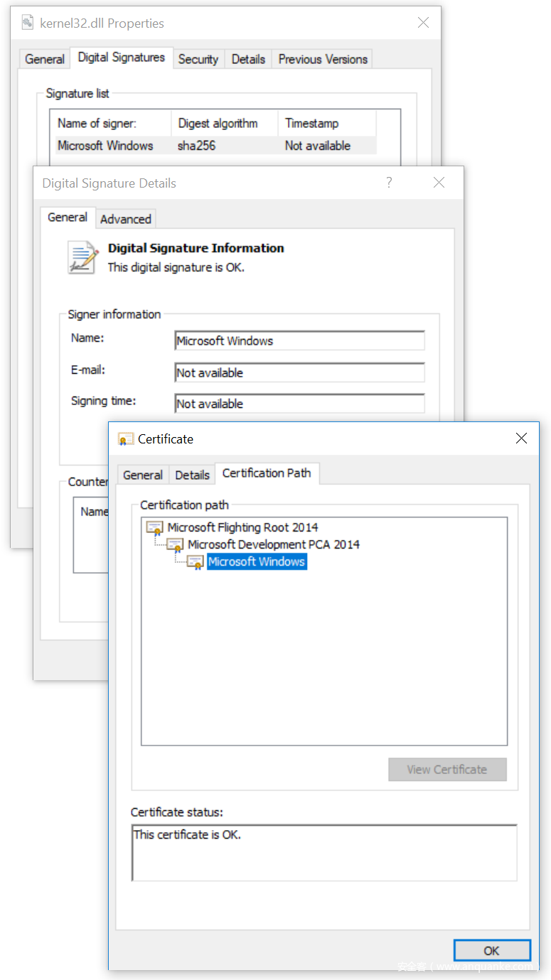Close the Certificate dialog window
Image resolution: width=551 pixels, height=980 pixels.
pyautogui.click(x=521, y=438)
